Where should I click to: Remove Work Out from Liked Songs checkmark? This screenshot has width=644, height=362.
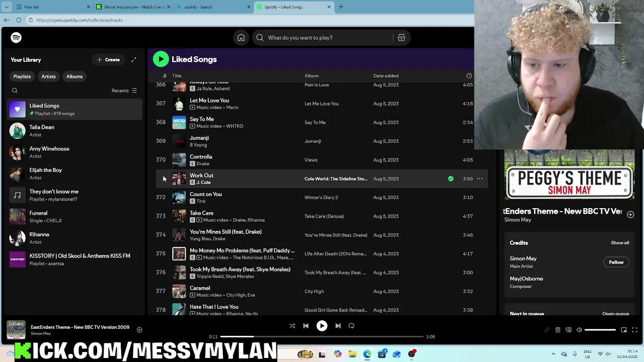point(451,178)
